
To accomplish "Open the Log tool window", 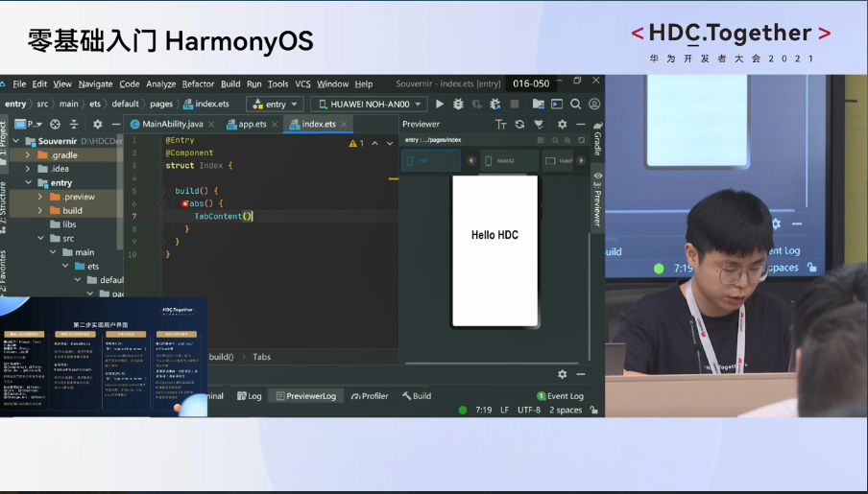I will coord(249,396).
